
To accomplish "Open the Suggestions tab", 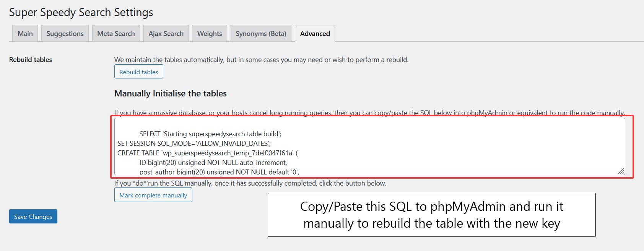I will [x=65, y=33].
